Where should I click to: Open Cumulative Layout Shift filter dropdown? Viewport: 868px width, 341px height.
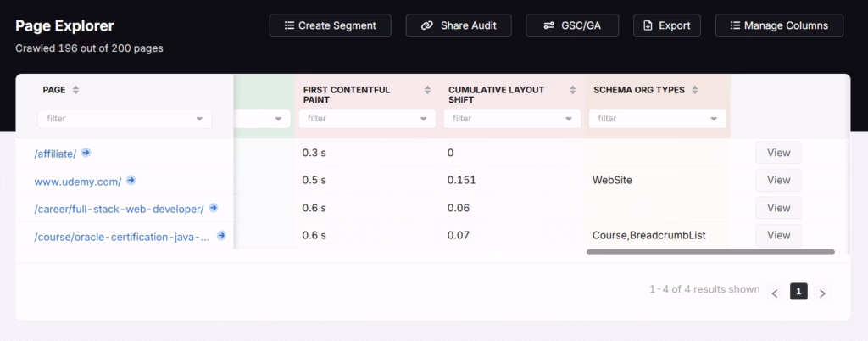[x=568, y=120]
